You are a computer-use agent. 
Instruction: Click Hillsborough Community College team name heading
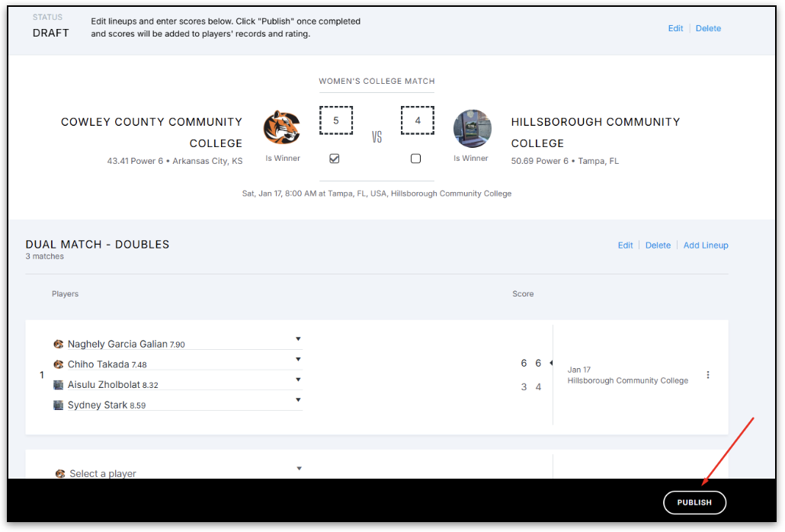click(x=595, y=133)
